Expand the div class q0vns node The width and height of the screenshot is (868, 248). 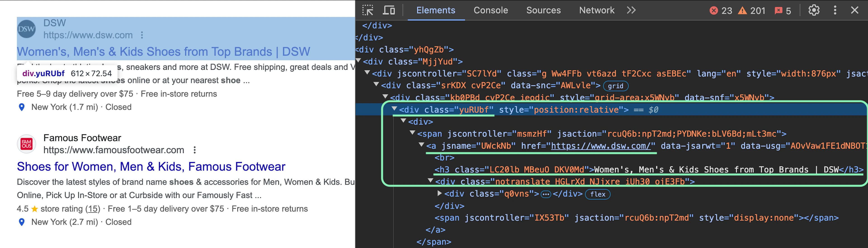click(x=439, y=193)
